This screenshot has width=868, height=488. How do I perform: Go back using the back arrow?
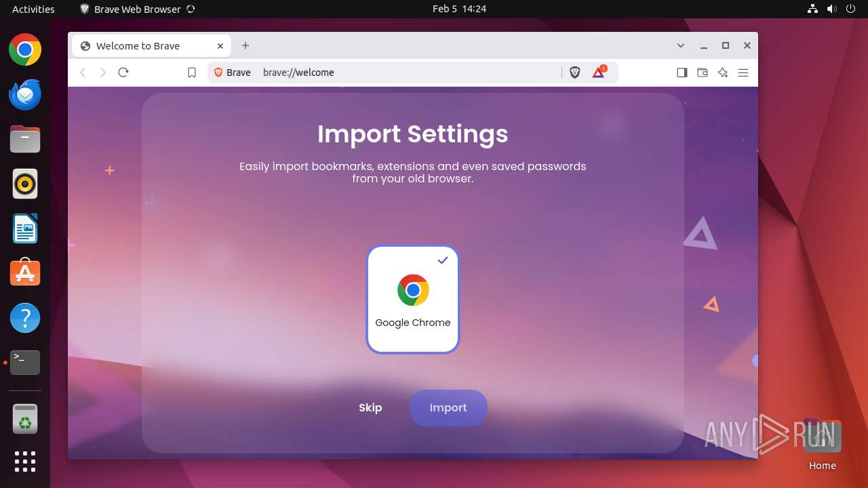point(83,73)
